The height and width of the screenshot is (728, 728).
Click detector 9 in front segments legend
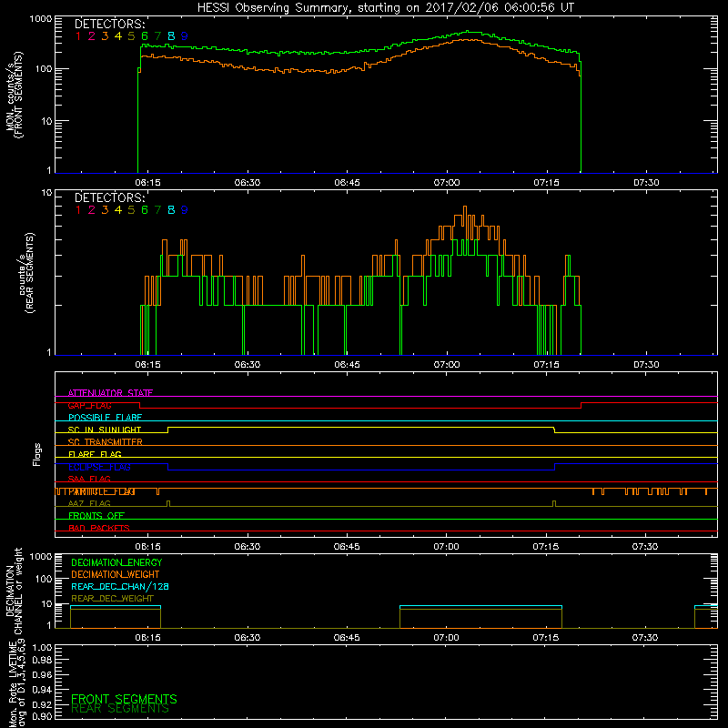[x=185, y=35]
